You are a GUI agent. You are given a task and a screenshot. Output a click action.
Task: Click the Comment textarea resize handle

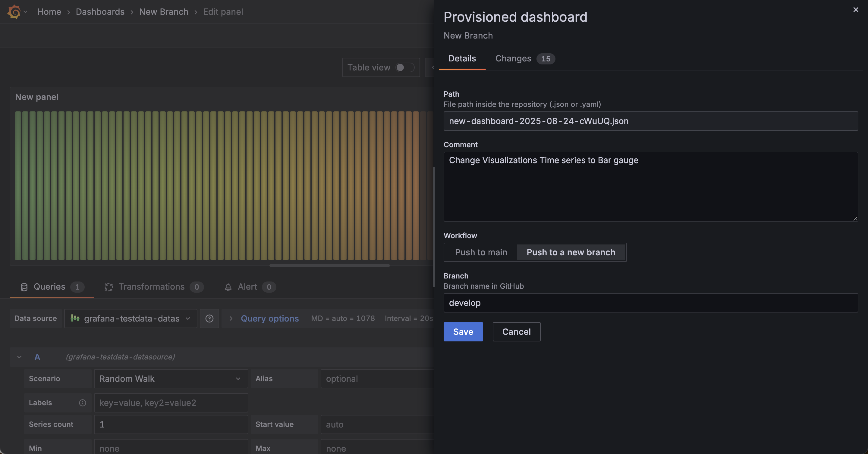click(x=855, y=218)
